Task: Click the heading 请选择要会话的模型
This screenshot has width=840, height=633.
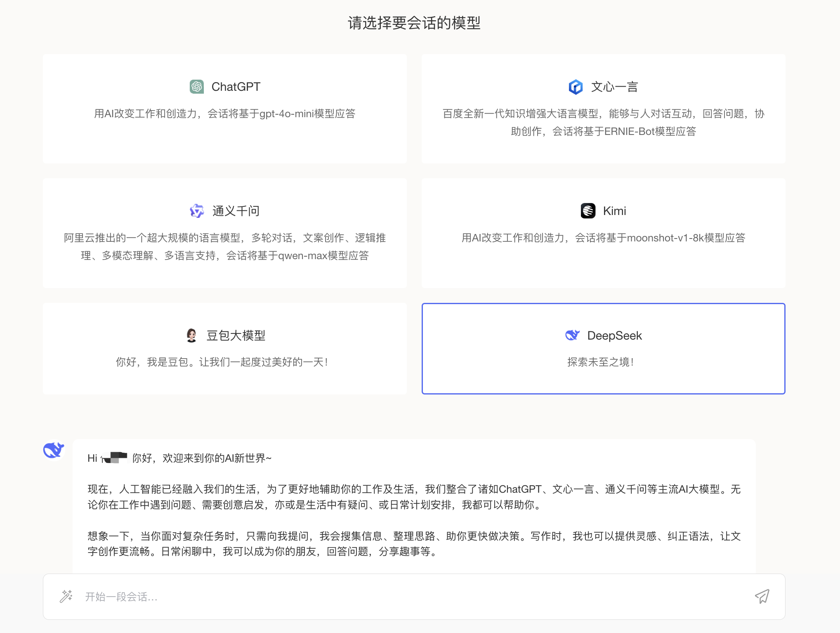Action: (414, 23)
